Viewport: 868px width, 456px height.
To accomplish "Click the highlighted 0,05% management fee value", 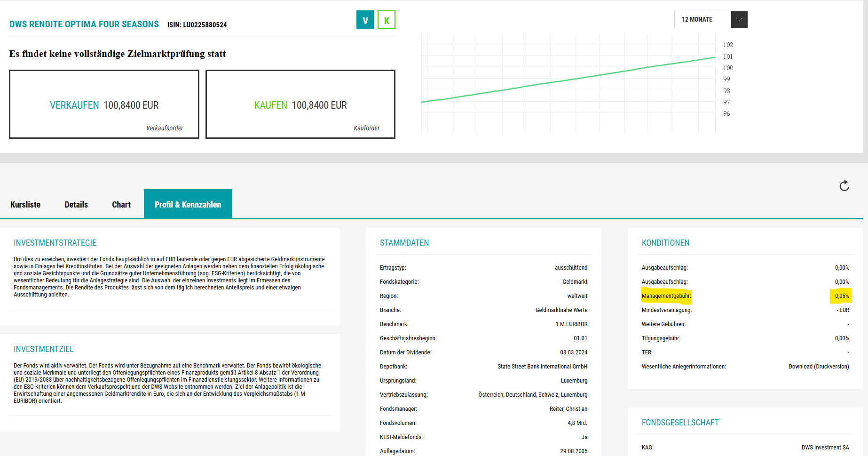I will pyautogui.click(x=842, y=296).
